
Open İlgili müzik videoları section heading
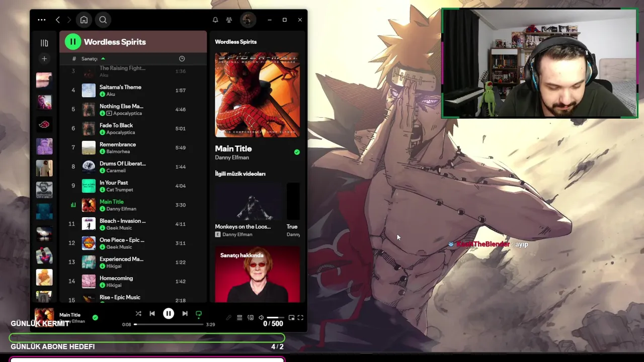point(240,173)
